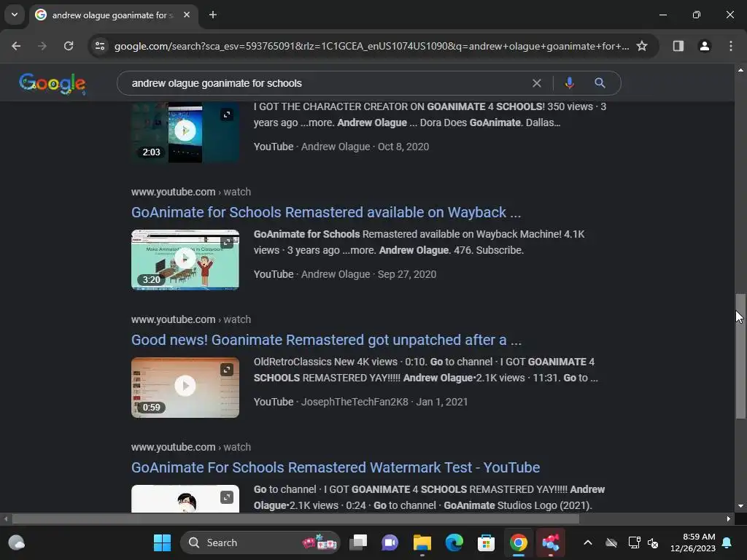Image resolution: width=747 pixels, height=560 pixels.
Task: Clear the search query text
Action: click(x=537, y=83)
